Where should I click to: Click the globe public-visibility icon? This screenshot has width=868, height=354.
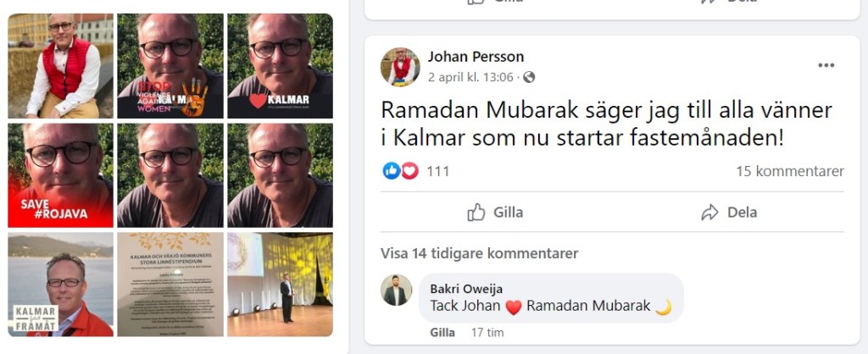coord(529,77)
